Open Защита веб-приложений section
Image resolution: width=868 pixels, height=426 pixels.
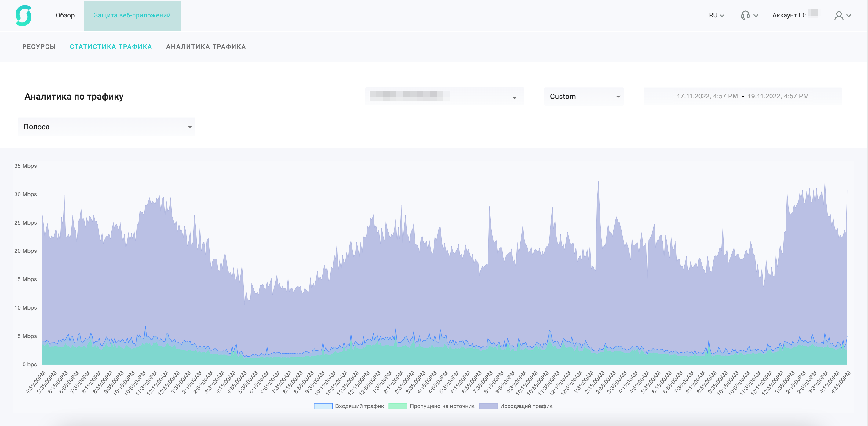tap(132, 16)
